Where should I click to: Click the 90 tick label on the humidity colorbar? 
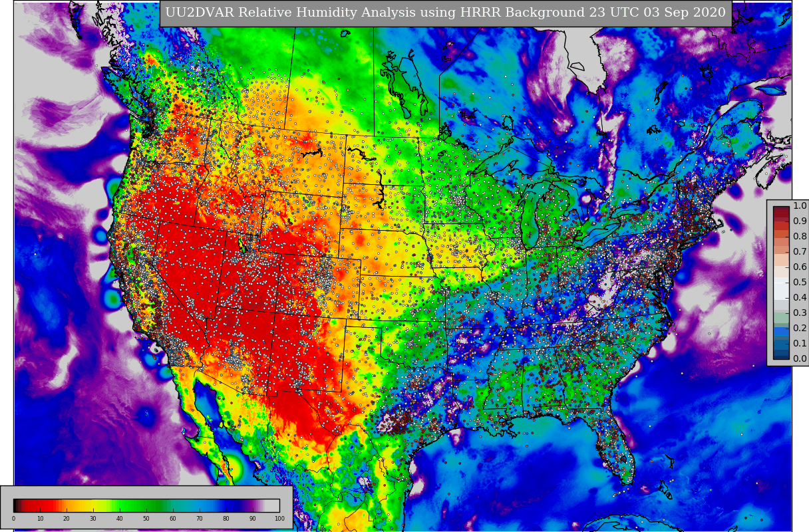pos(253,518)
